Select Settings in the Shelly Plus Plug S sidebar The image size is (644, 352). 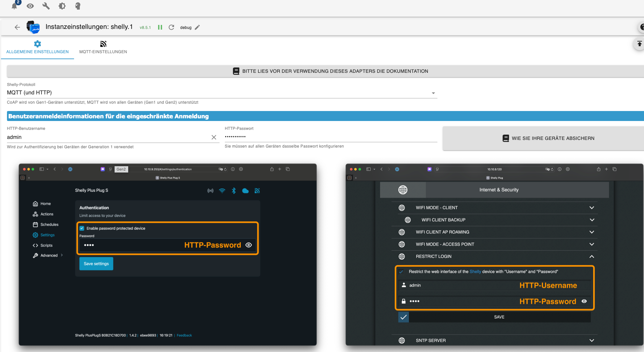[x=44, y=235]
